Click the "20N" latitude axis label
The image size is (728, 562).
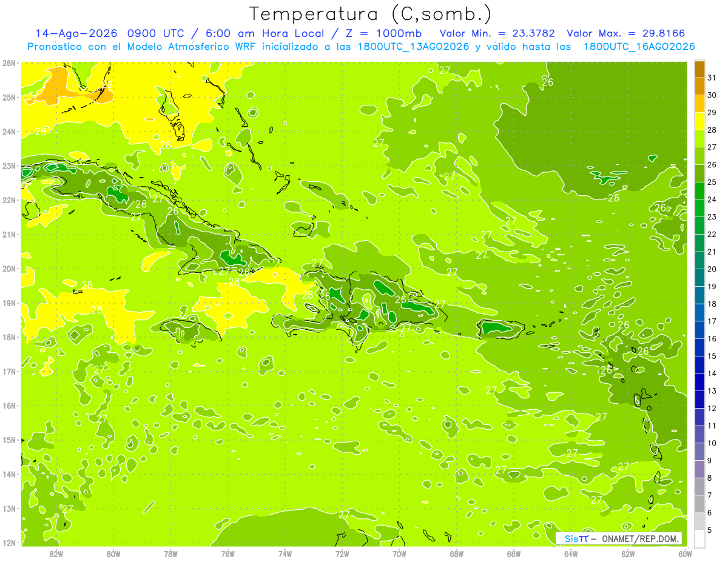point(9,269)
